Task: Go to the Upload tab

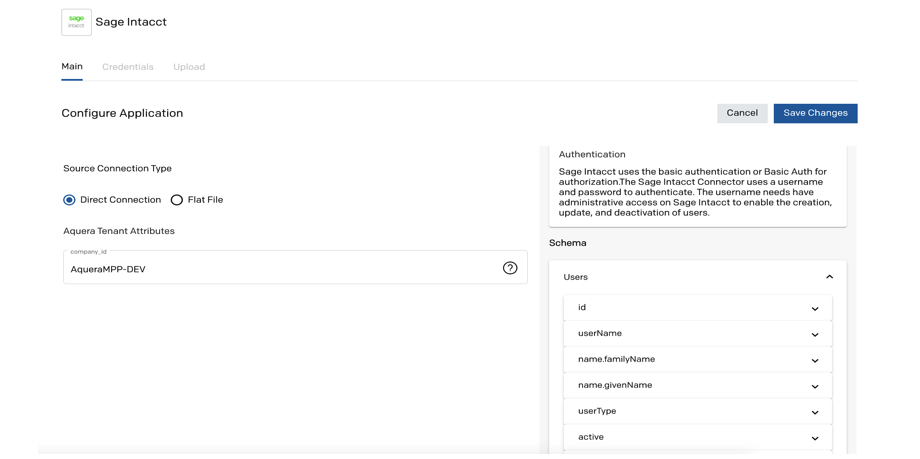Action: (189, 67)
